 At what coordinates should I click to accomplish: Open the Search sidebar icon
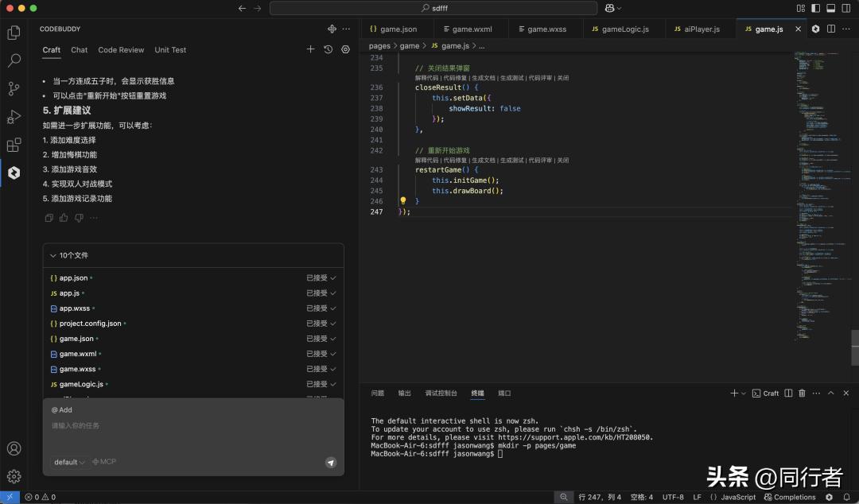(13, 60)
